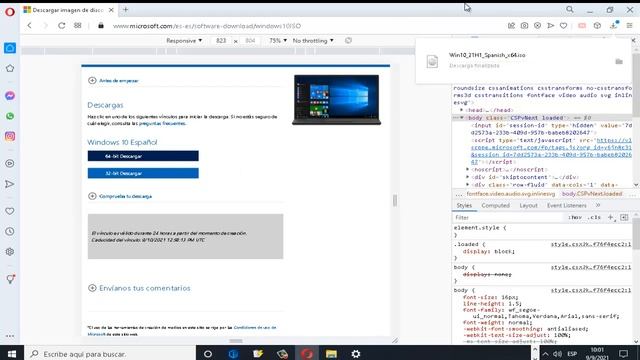Show more DevTools style tabs chevron
This screenshot has width=640, height=360.
pyautogui.click(x=598, y=205)
